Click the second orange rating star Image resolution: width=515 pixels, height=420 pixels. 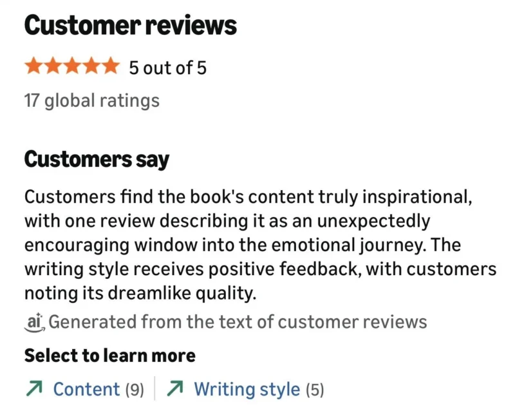tap(53, 66)
